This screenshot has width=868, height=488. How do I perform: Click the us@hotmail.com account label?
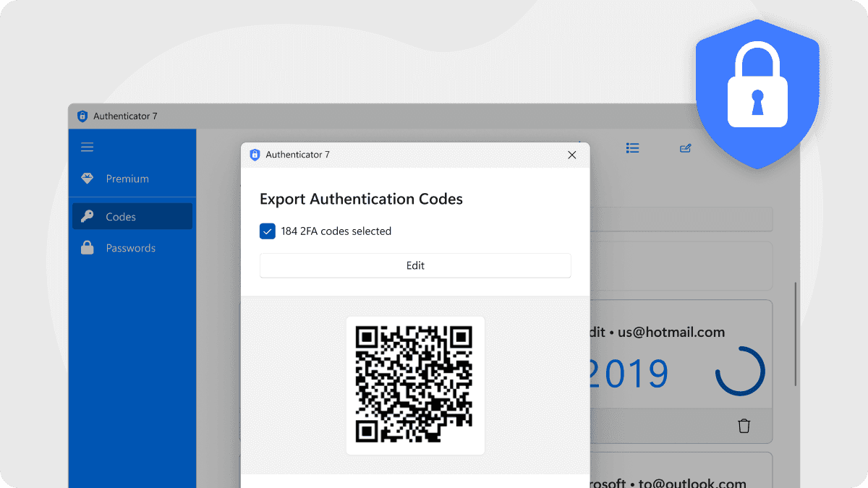click(671, 333)
